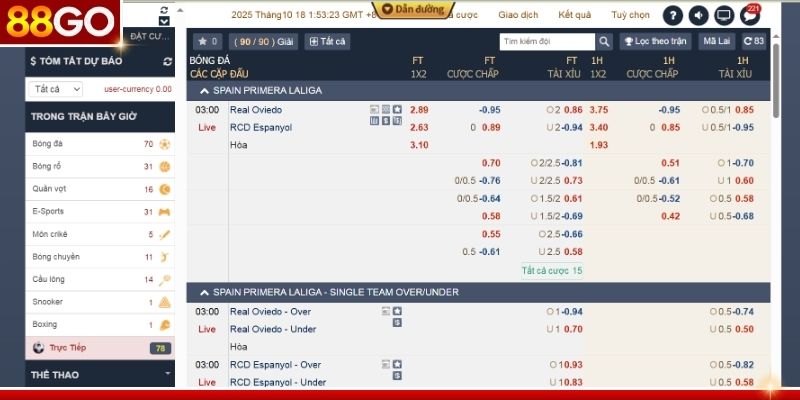800x400 pixels.
Task: Star the RCD Espanyol - Over row
Action: (397, 364)
